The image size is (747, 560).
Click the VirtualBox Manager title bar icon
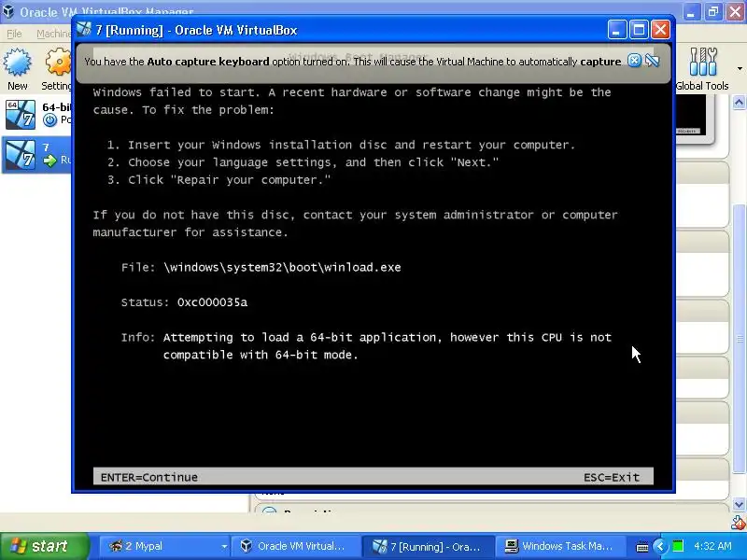click(x=8, y=10)
